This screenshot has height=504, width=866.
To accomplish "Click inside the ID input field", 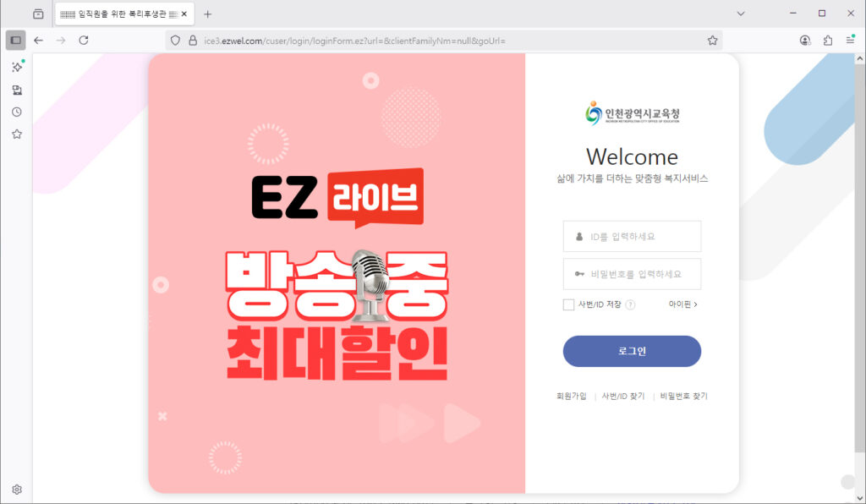I will coord(633,236).
